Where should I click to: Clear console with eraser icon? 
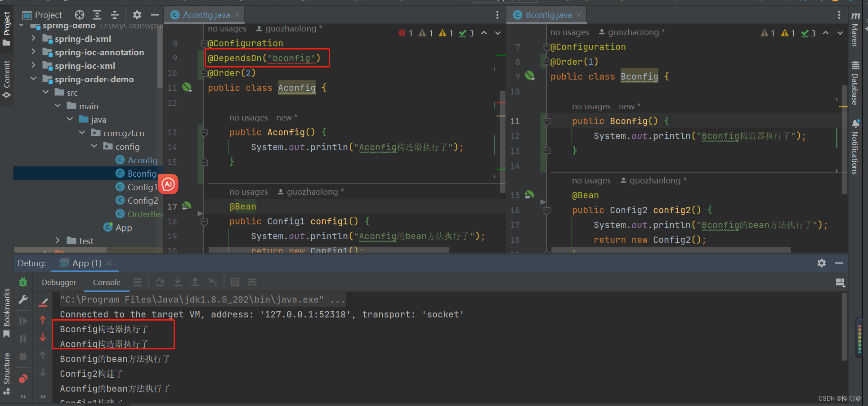point(43,303)
